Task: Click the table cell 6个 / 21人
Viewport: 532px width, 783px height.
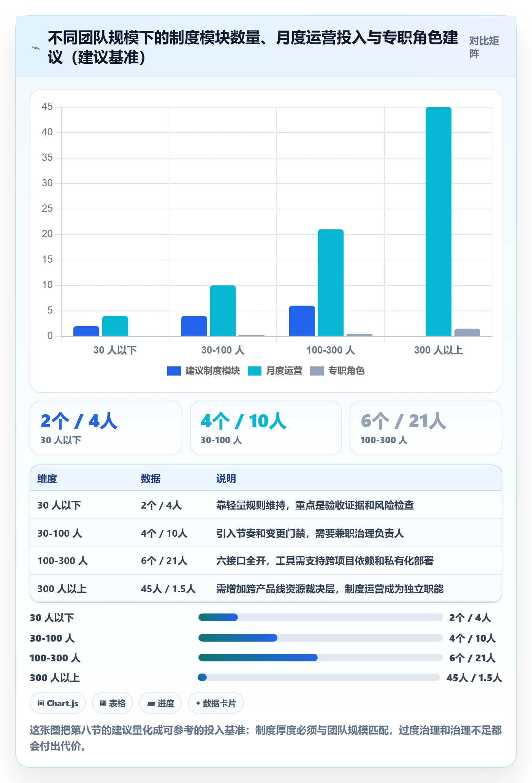Action: [x=164, y=561]
